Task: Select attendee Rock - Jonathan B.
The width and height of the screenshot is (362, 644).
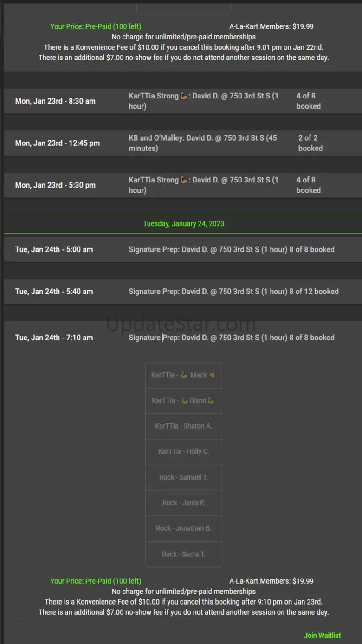Action: pyautogui.click(x=184, y=528)
